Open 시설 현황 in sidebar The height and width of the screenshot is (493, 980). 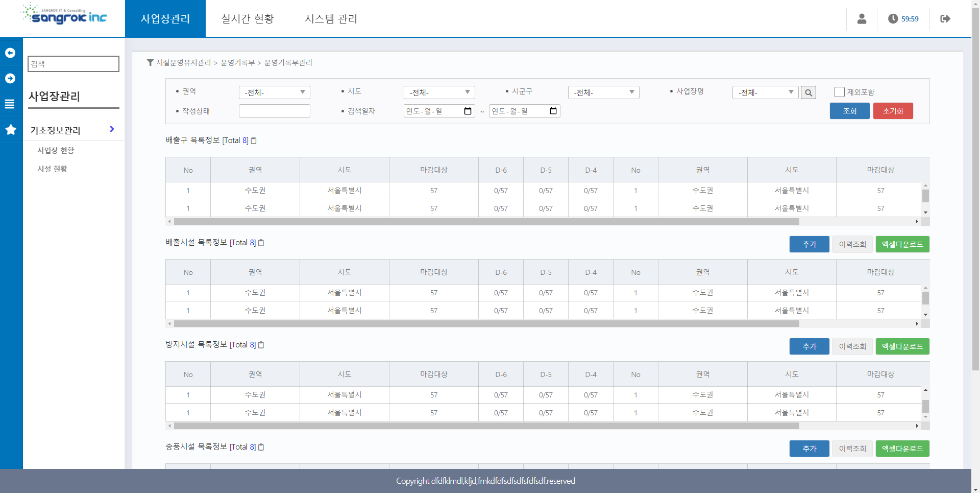[52, 169]
